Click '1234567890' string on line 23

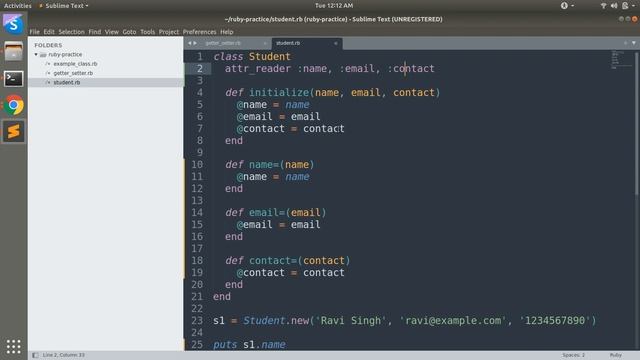tap(554, 321)
